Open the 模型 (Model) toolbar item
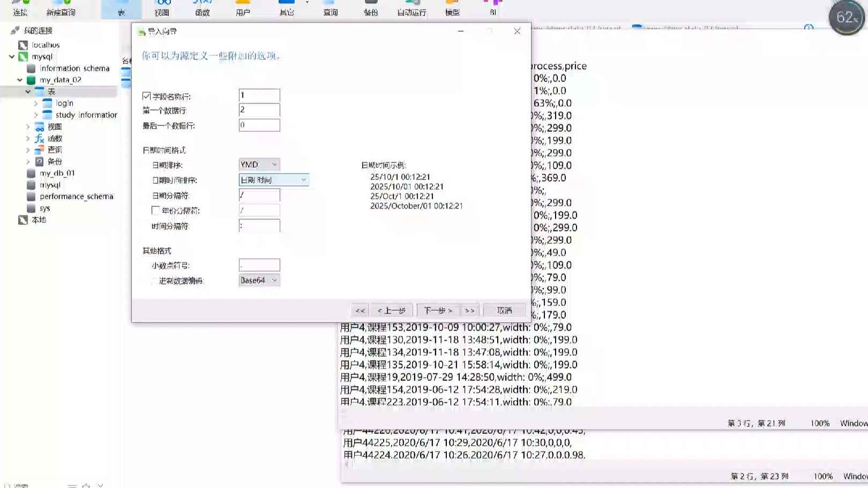 452,8
